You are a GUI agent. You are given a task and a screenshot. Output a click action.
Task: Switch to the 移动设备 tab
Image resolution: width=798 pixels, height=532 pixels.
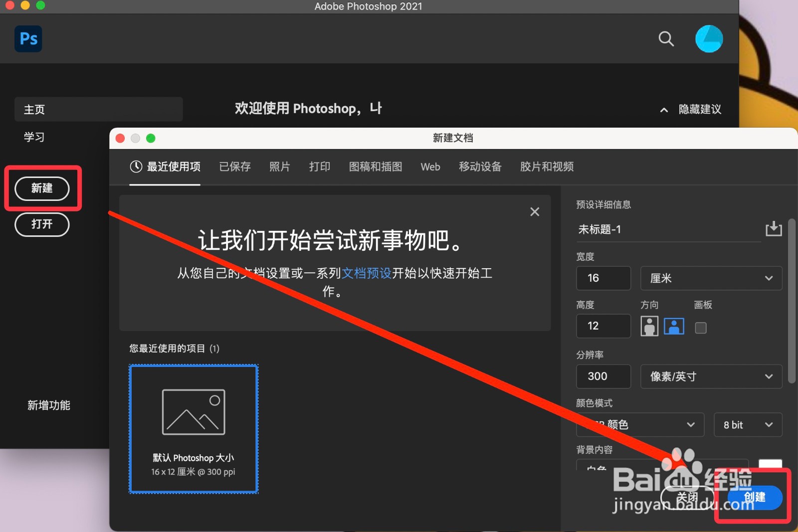480,167
